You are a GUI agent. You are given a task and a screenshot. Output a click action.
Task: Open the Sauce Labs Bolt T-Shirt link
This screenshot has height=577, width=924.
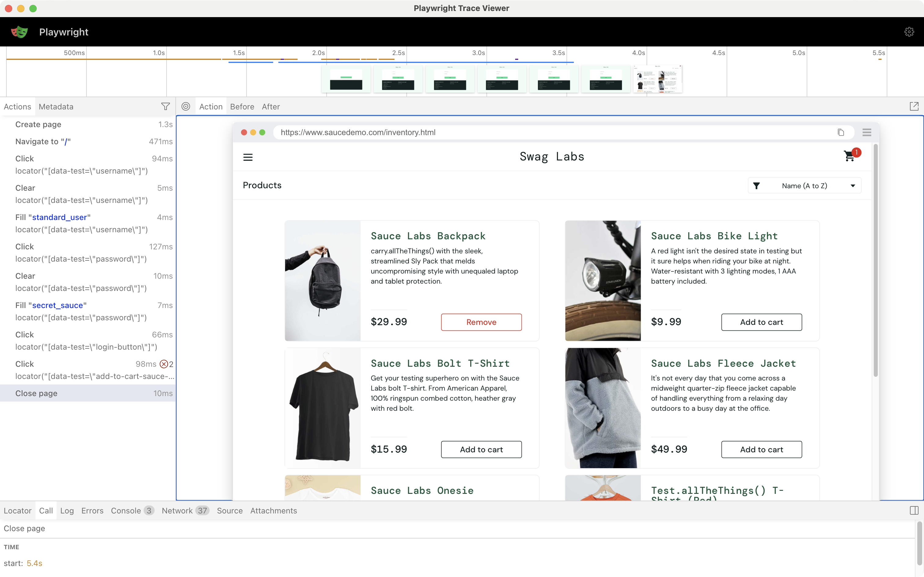pyautogui.click(x=440, y=363)
